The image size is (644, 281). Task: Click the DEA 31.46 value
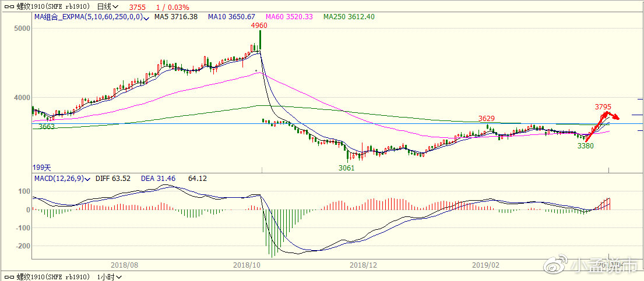[x=158, y=179]
